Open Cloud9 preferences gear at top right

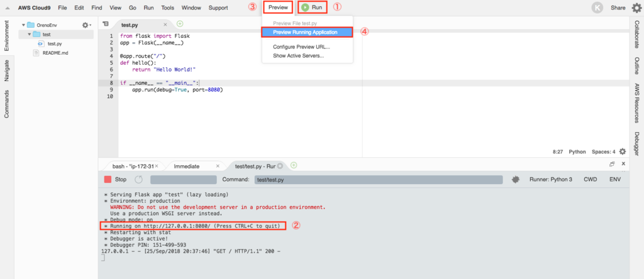[636, 8]
